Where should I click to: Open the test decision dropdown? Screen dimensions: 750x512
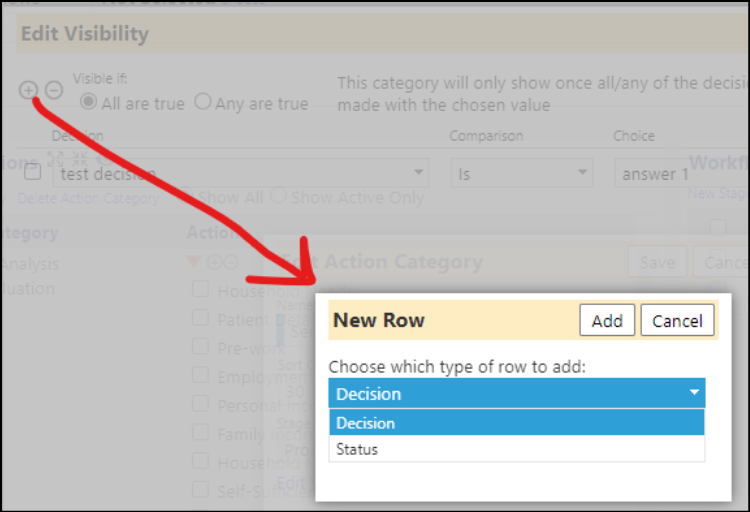(241, 173)
